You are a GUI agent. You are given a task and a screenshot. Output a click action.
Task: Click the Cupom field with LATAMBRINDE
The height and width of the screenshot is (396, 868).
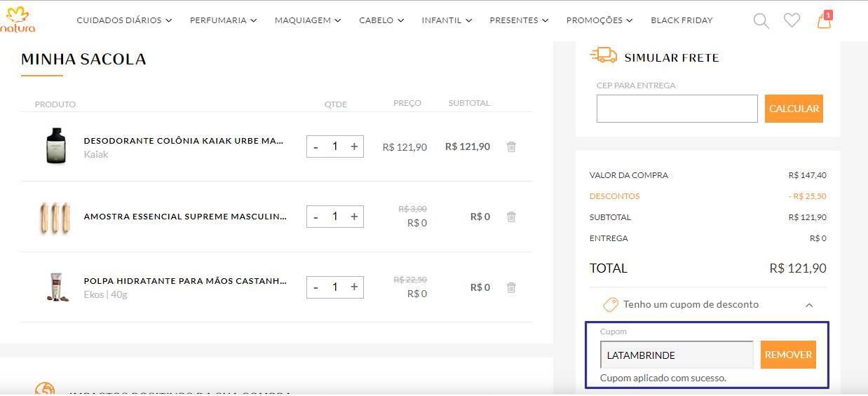pos(677,355)
